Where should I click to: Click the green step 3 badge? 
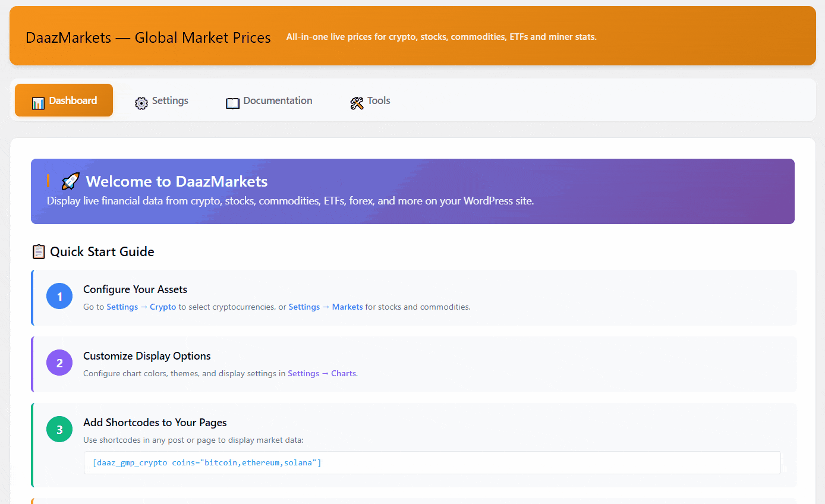59,429
